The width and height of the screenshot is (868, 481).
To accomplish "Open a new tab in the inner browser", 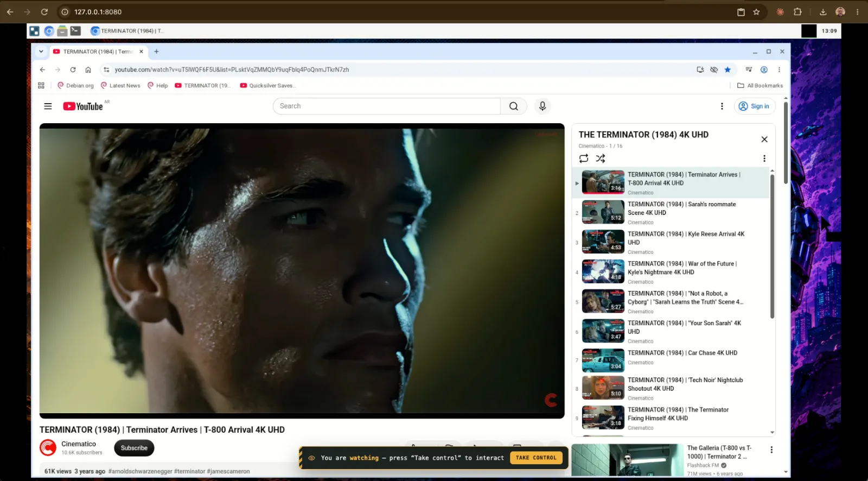I will coord(156,52).
